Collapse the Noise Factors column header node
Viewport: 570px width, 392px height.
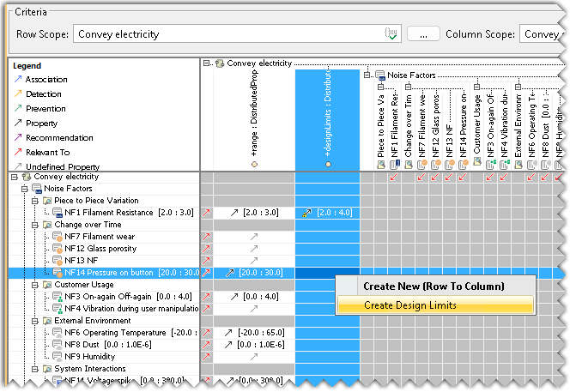(367, 75)
